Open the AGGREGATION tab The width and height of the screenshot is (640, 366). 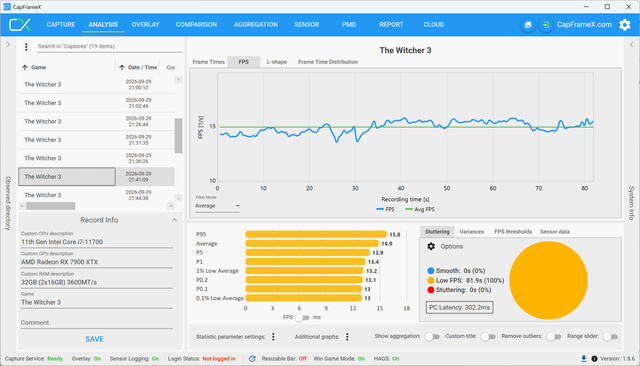(x=256, y=24)
